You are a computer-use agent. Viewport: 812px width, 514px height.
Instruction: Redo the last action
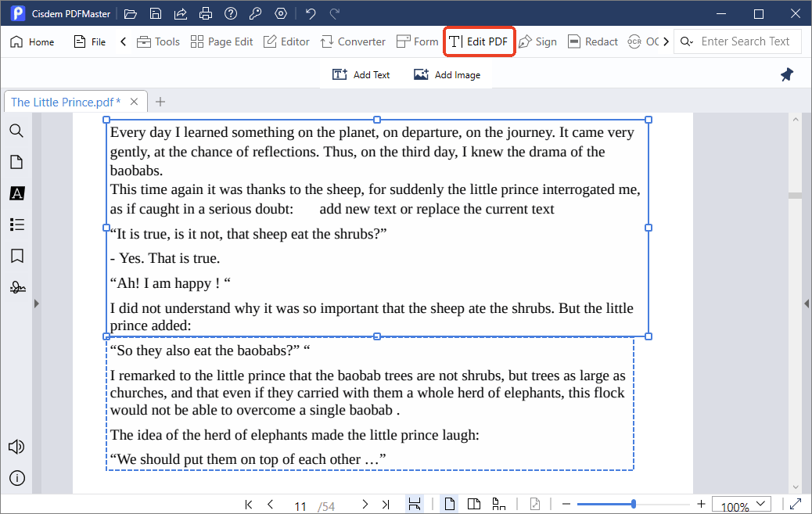click(x=335, y=14)
